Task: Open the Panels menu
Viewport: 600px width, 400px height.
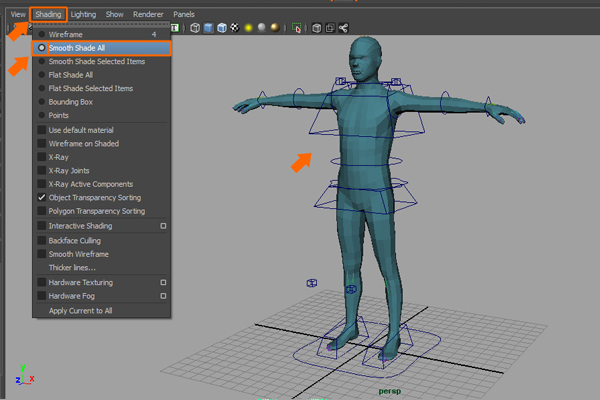Action: (184, 15)
